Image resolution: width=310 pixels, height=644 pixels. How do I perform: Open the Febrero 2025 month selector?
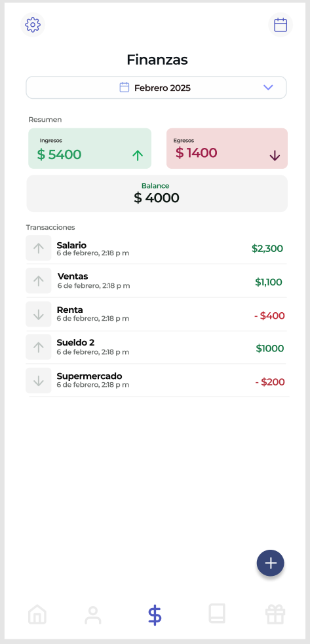(156, 88)
